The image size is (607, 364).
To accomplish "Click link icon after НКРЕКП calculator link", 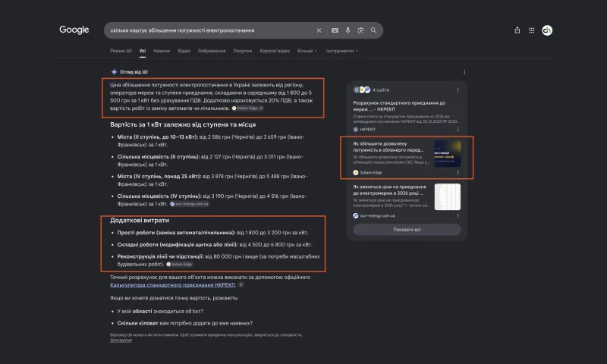I will point(241,284).
